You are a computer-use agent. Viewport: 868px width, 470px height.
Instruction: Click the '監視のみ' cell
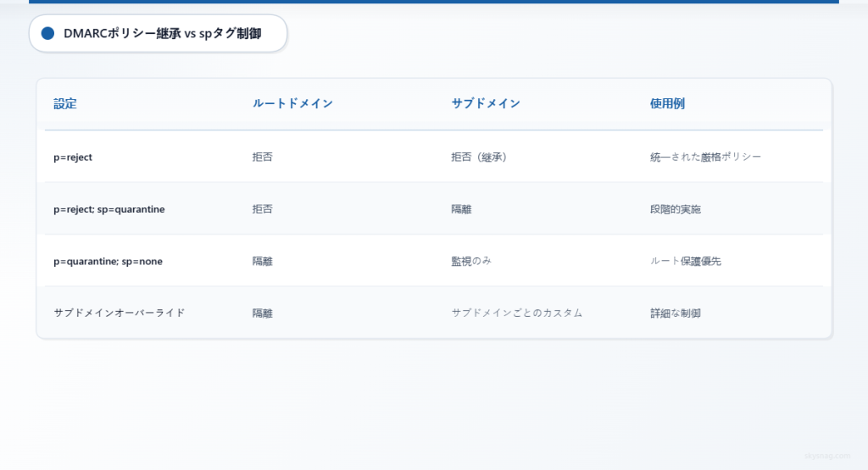(471, 261)
